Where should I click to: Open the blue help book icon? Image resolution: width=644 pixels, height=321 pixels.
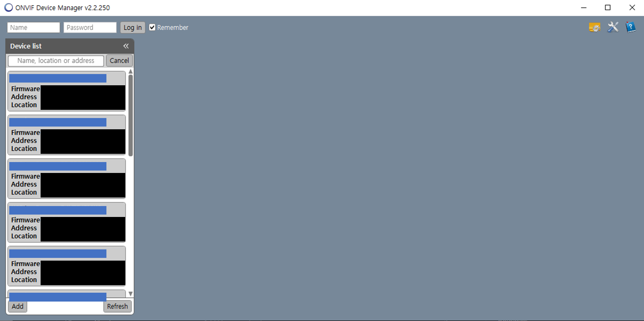point(631,27)
